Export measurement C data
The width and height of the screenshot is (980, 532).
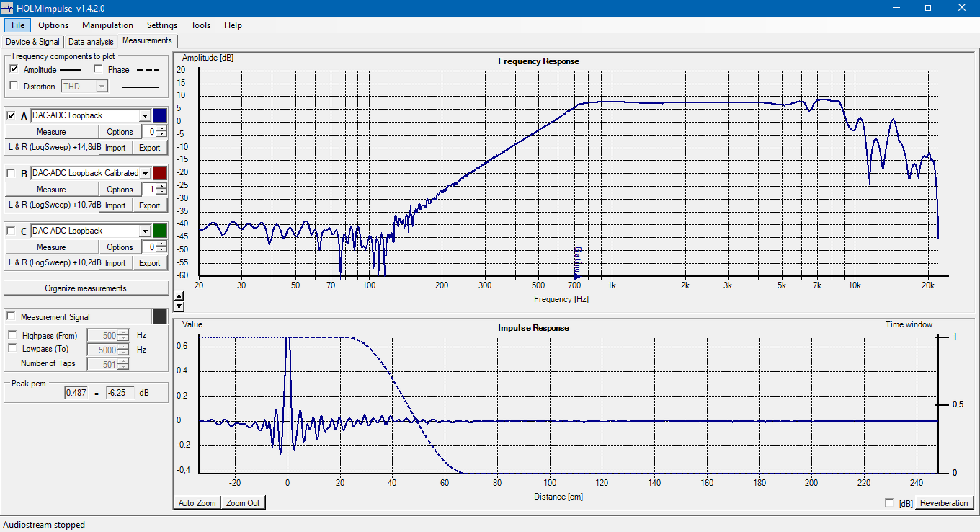tap(150, 263)
